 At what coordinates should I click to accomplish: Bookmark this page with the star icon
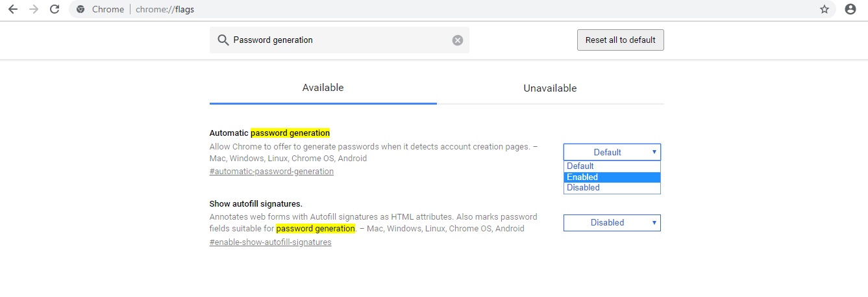[x=825, y=9]
